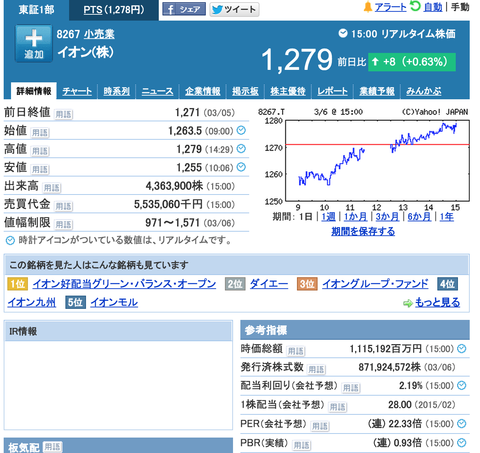Screen dimensions: 480x453
Task: Open the みんかぶ tab
Action: pos(424,91)
